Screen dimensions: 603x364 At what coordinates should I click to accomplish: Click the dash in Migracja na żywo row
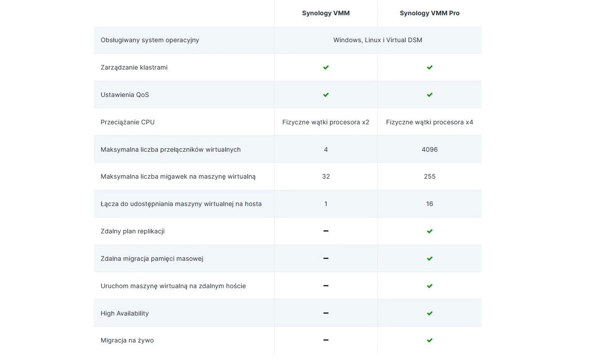click(326, 340)
